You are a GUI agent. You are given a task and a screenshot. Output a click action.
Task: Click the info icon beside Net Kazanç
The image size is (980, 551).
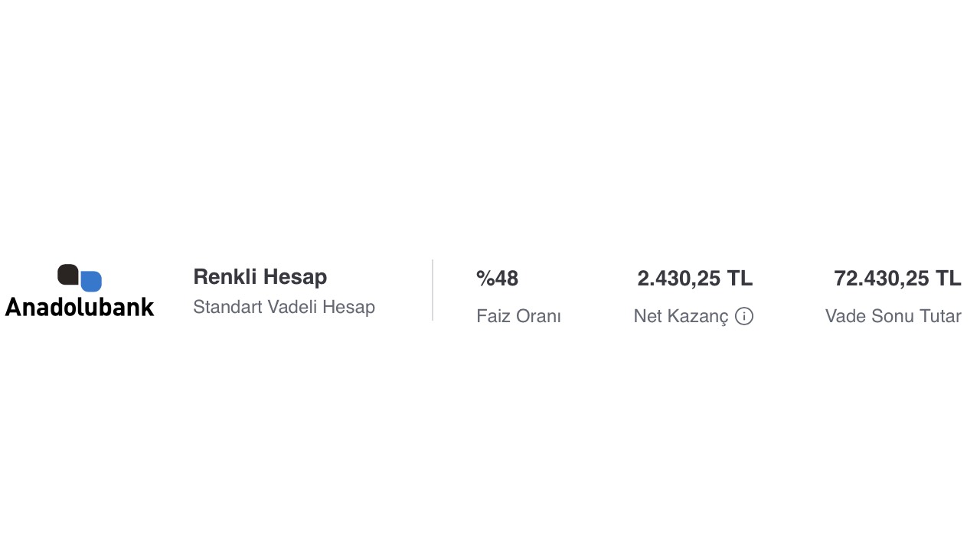[x=743, y=316]
